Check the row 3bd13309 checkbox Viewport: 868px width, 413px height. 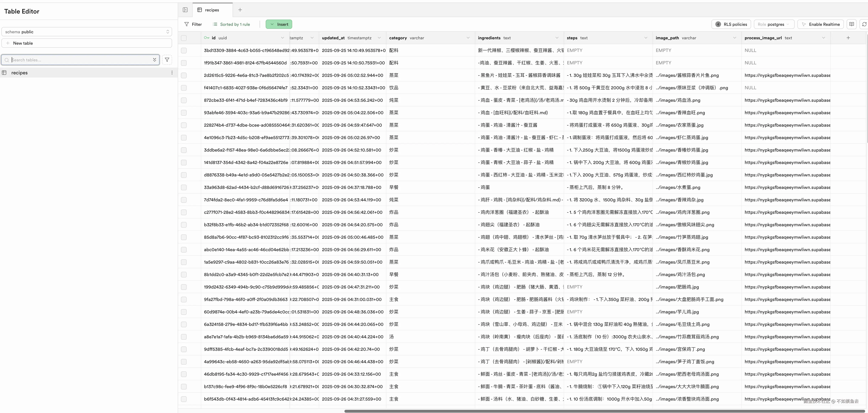(x=184, y=51)
